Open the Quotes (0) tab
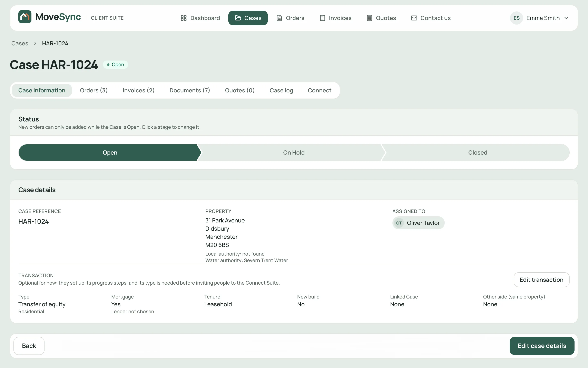The width and height of the screenshot is (588, 368). pos(240,90)
